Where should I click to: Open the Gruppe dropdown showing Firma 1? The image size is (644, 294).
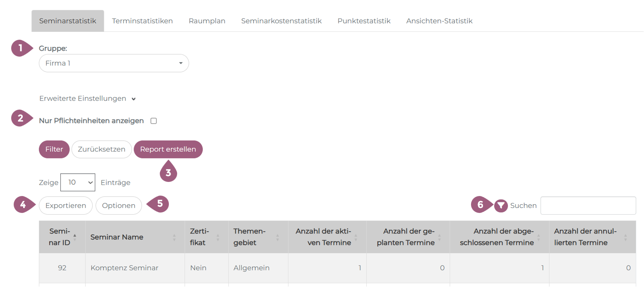[x=114, y=63]
